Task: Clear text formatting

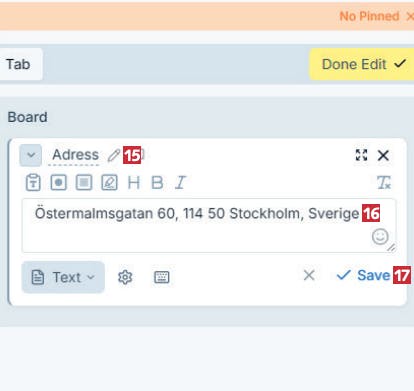Action: 383,183
